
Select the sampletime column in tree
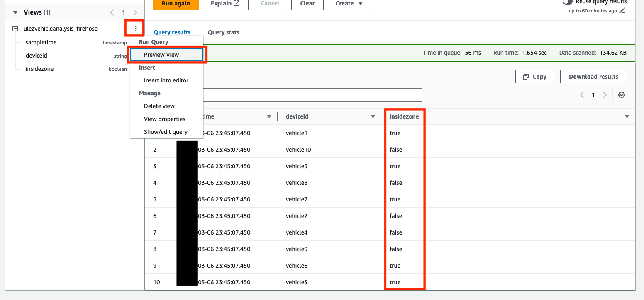(x=41, y=42)
